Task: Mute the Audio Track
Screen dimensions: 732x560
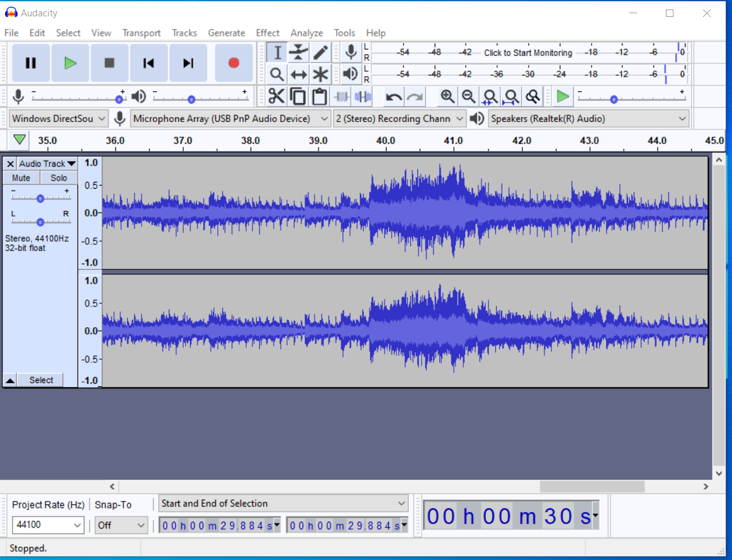Action: (x=21, y=178)
